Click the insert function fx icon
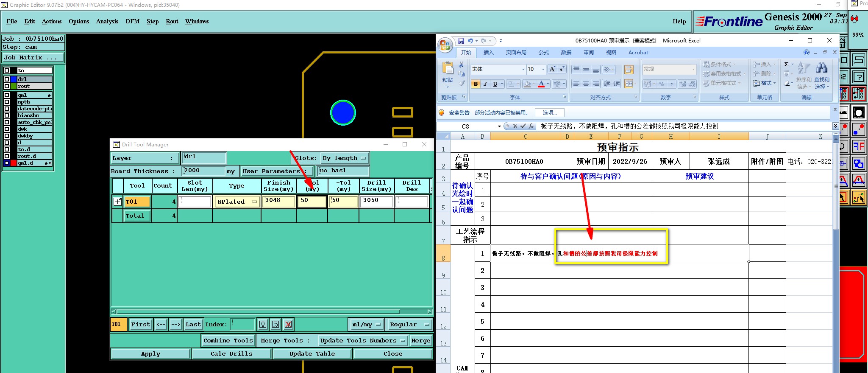 point(531,126)
